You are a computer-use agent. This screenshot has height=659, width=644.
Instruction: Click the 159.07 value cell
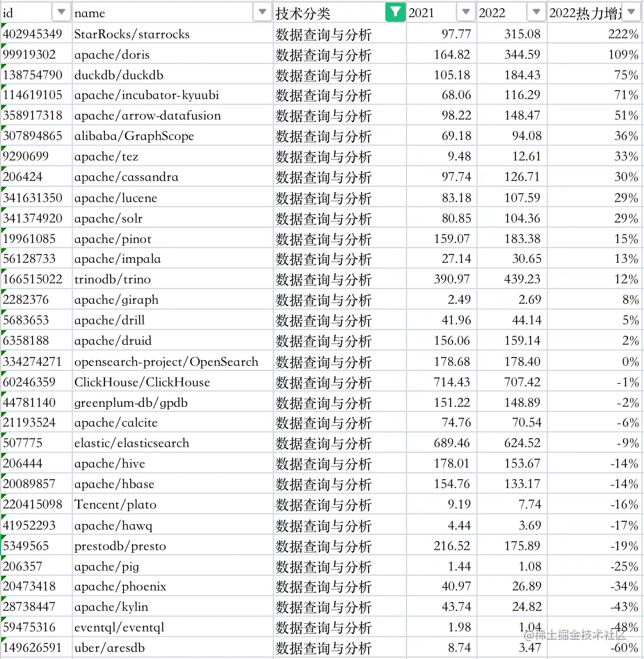tap(442, 239)
